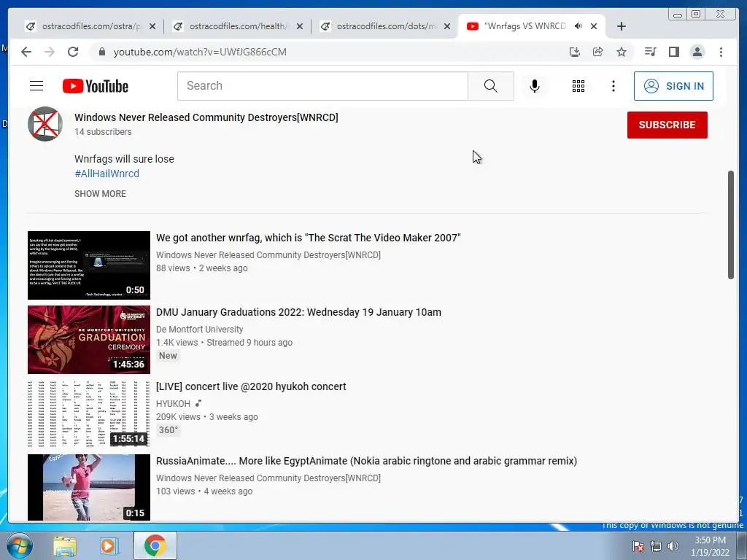Close the ostracodfiles.com/dots tab
This screenshot has width=747, height=560.
447,26
